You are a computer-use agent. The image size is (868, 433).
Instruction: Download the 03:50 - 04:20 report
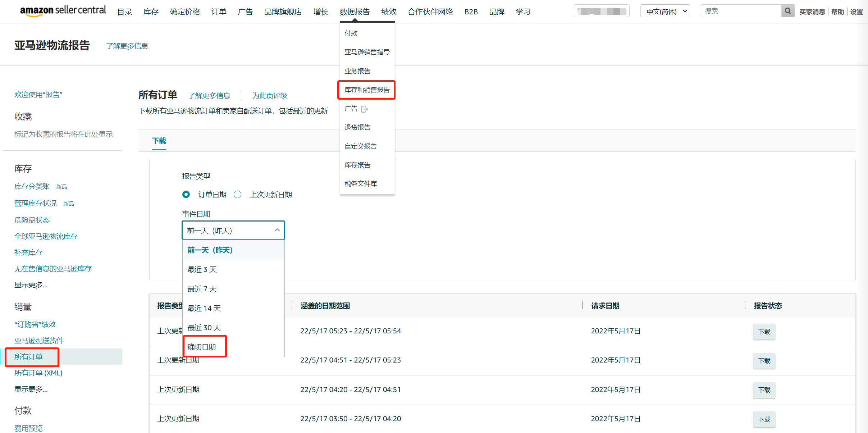tap(764, 419)
